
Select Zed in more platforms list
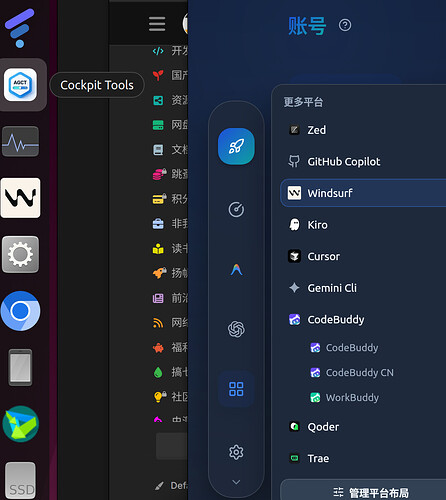[363, 130]
